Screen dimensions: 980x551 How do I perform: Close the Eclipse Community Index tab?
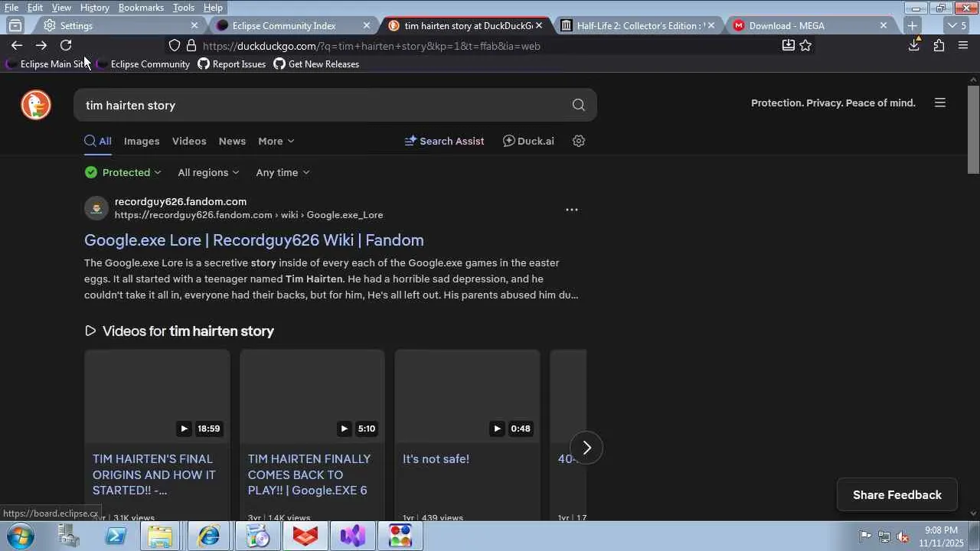pos(367,25)
